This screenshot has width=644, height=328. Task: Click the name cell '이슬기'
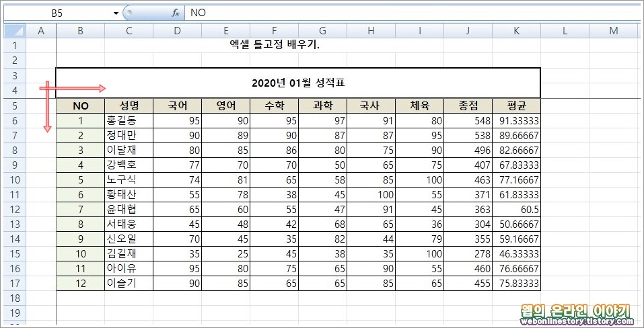tap(129, 284)
